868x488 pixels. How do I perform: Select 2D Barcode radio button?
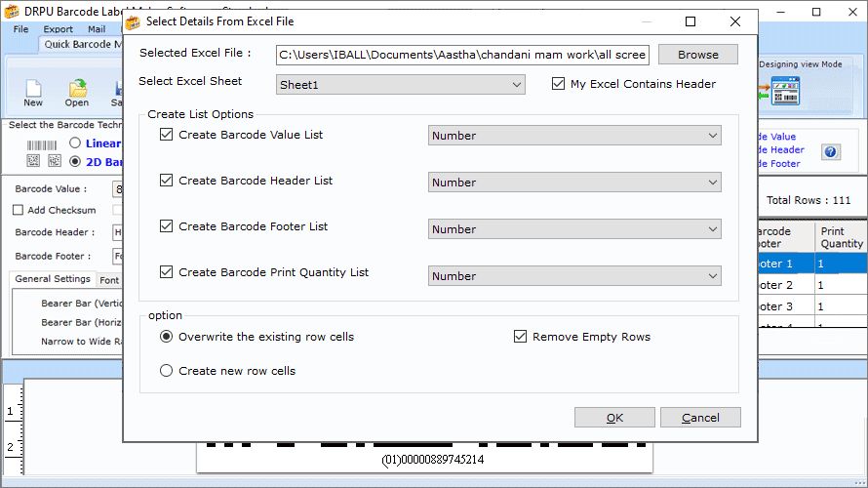point(75,161)
